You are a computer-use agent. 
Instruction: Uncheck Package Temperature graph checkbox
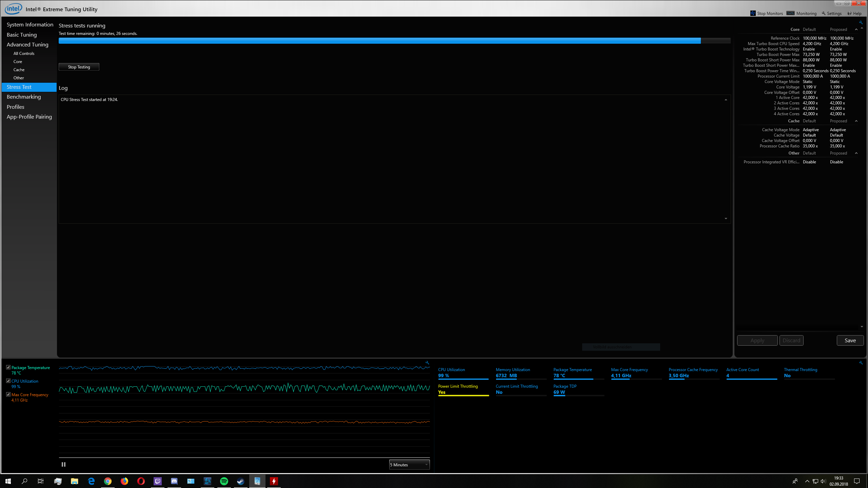[8, 367]
